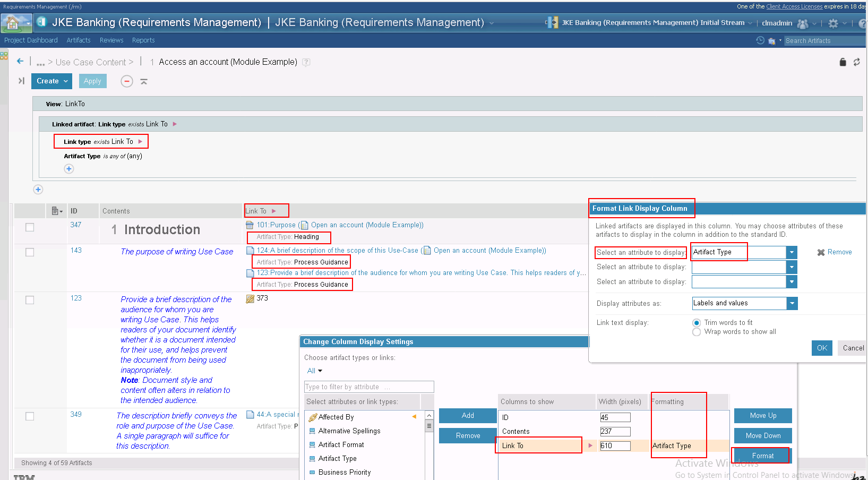The image size is (868, 480).
Task: Check the box for artifact 143
Action: coord(30,252)
